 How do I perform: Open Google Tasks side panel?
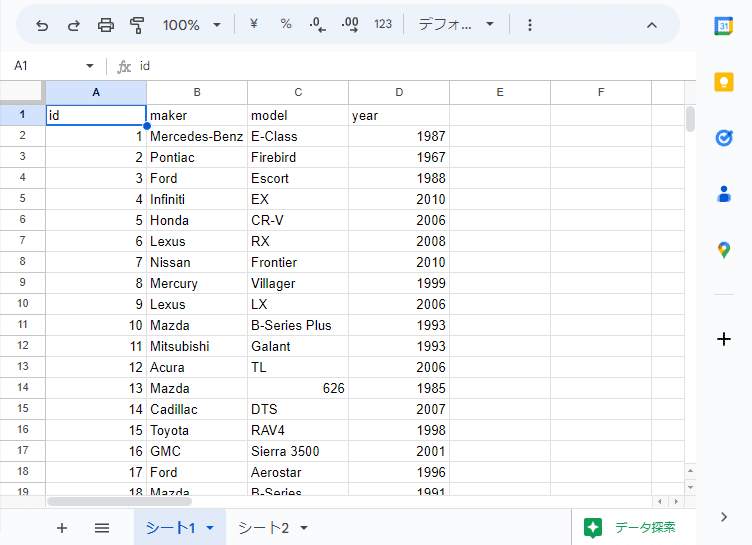[724, 138]
